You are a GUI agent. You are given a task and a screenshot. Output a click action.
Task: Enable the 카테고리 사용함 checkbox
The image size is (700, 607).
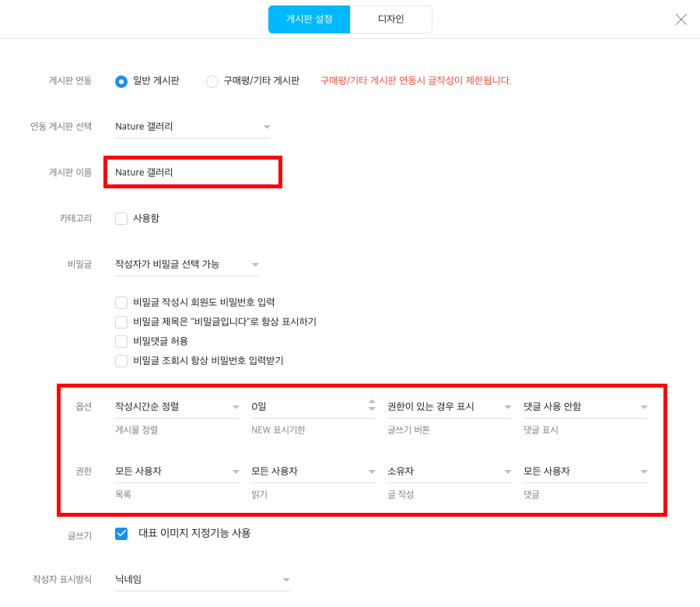coord(121,219)
